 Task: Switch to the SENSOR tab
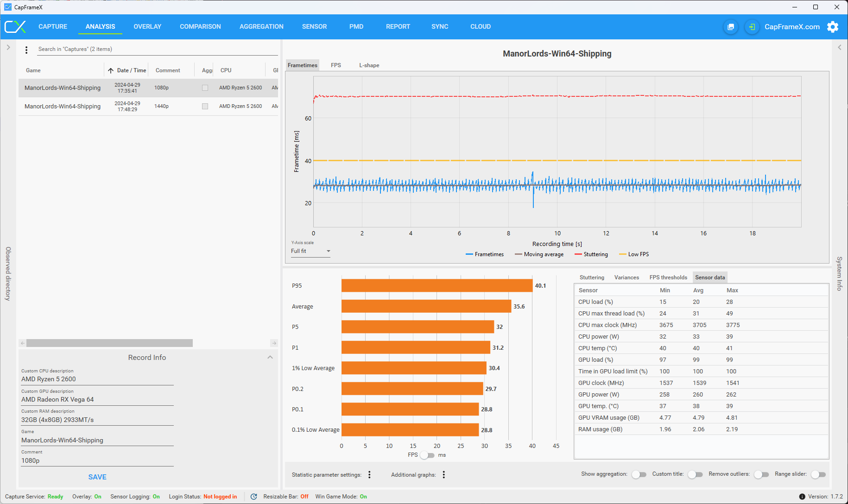pyautogui.click(x=314, y=26)
